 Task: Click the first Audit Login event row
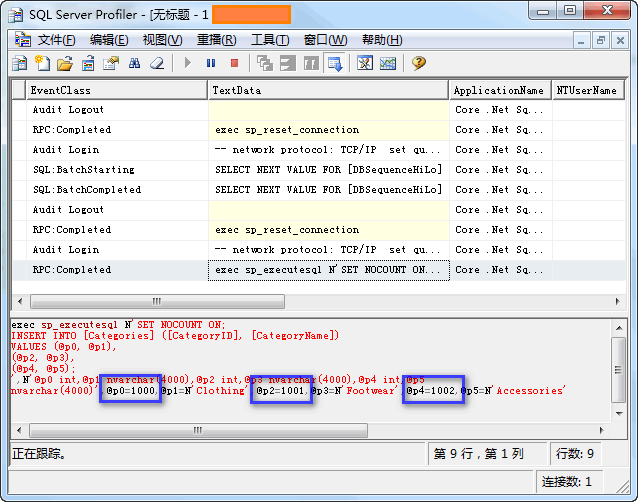click(x=319, y=150)
